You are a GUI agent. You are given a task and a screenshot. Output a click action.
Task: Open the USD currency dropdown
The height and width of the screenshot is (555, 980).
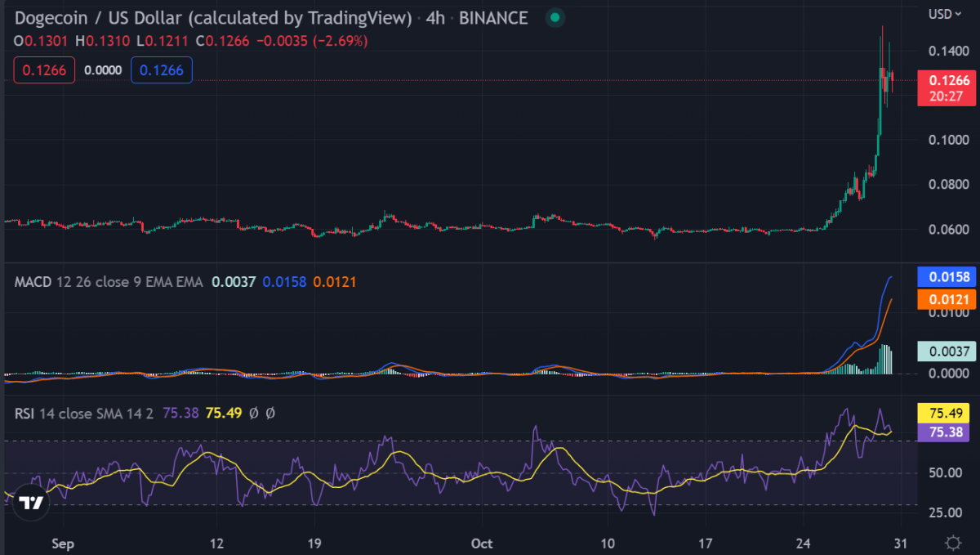(943, 14)
